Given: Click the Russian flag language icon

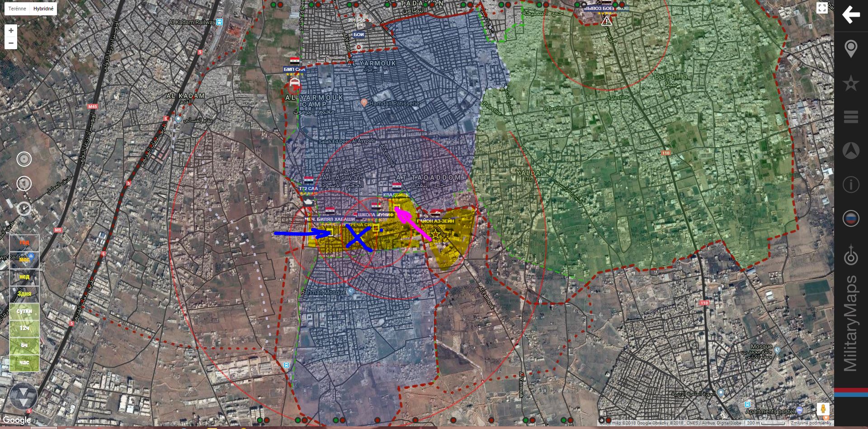Looking at the screenshot, I should coord(851,218).
